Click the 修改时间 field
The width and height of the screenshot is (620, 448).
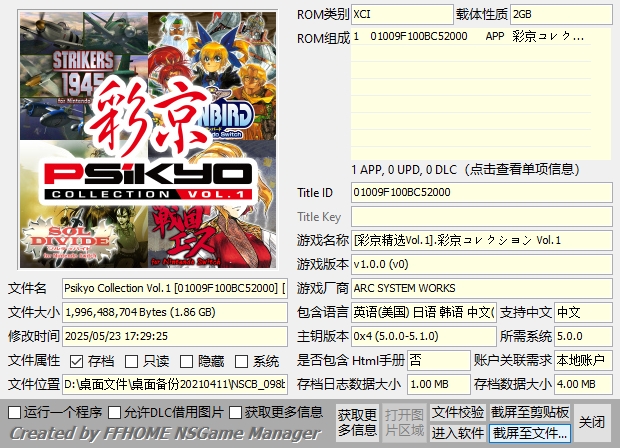174,336
